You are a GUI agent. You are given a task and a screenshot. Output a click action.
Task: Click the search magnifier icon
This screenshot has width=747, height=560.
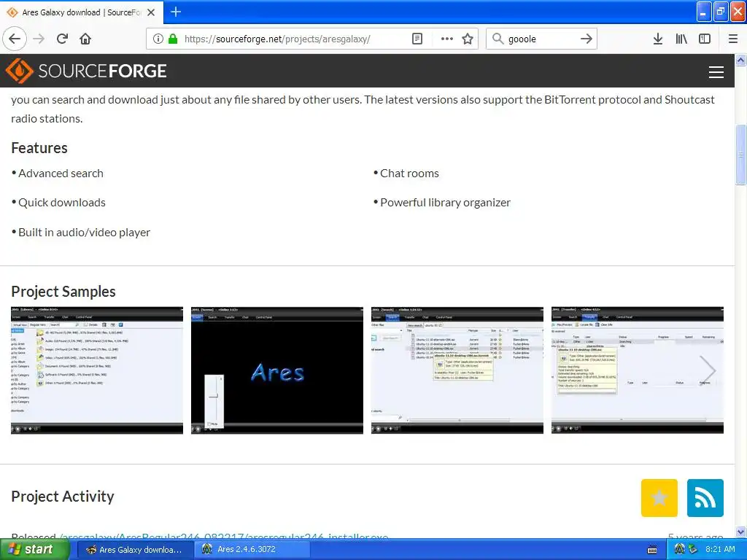point(498,39)
